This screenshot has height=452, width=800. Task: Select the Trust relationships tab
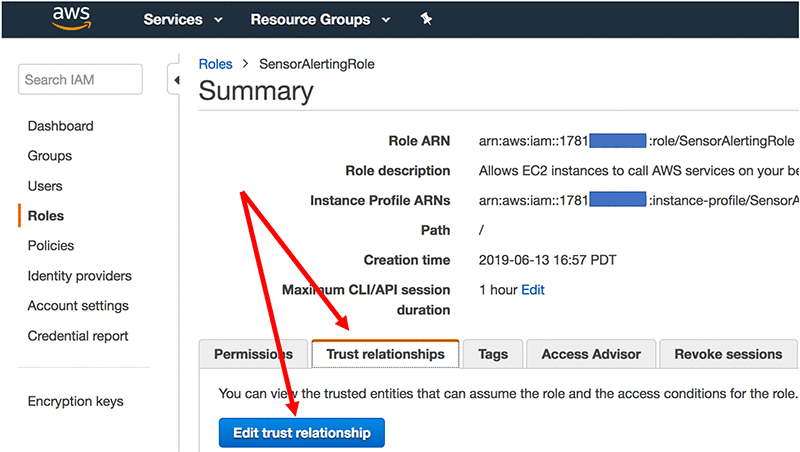pos(385,354)
